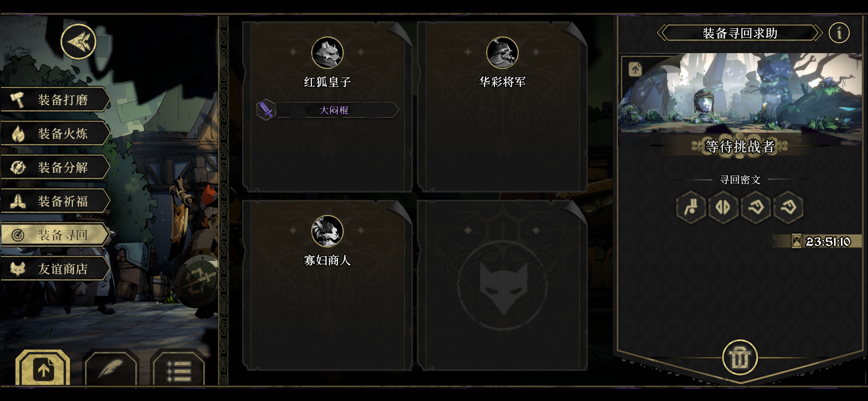Screen dimensions: 868x401
Task: Open the 装备火炼 menu
Action: (55, 133)
